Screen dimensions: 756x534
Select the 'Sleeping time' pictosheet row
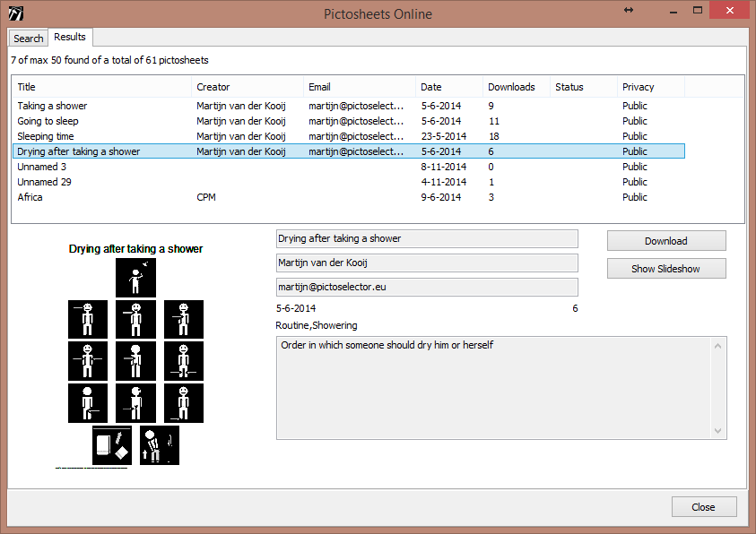tap(46, 136)
